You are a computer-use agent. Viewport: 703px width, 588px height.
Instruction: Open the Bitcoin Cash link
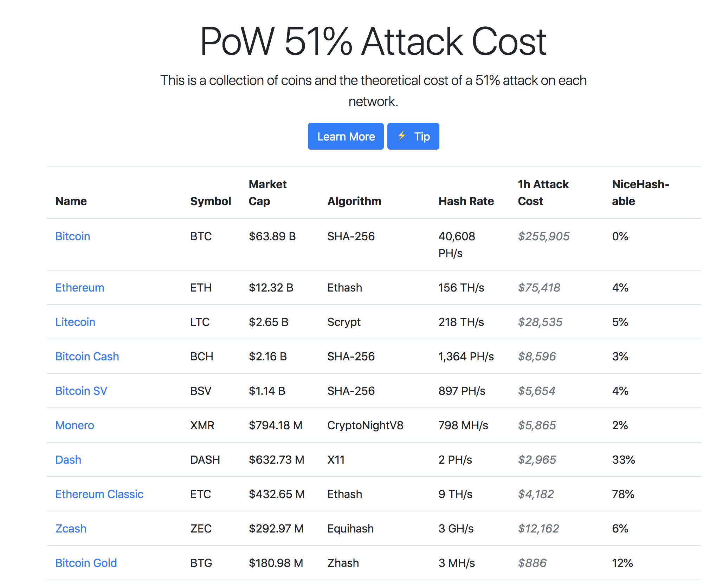coord(87,356)
